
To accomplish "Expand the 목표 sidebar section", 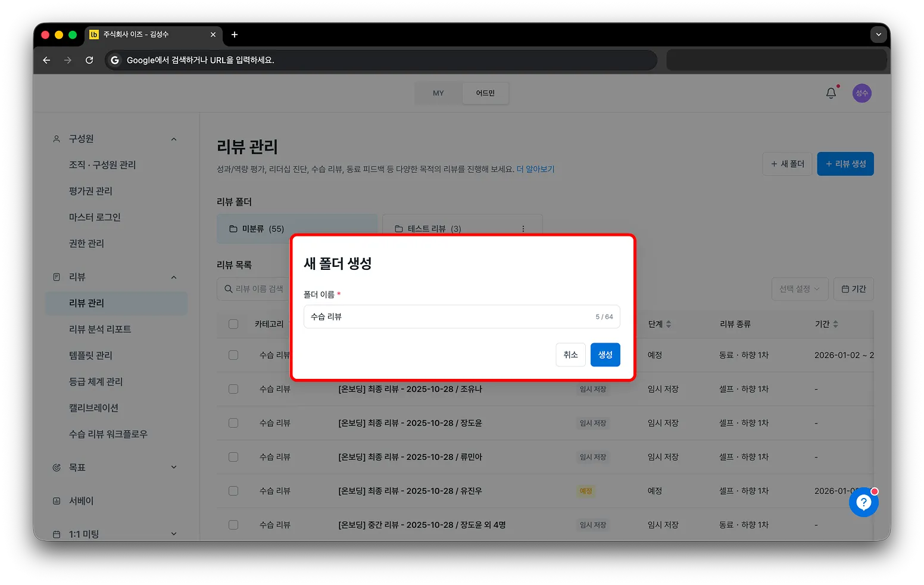I will point(174,468).
